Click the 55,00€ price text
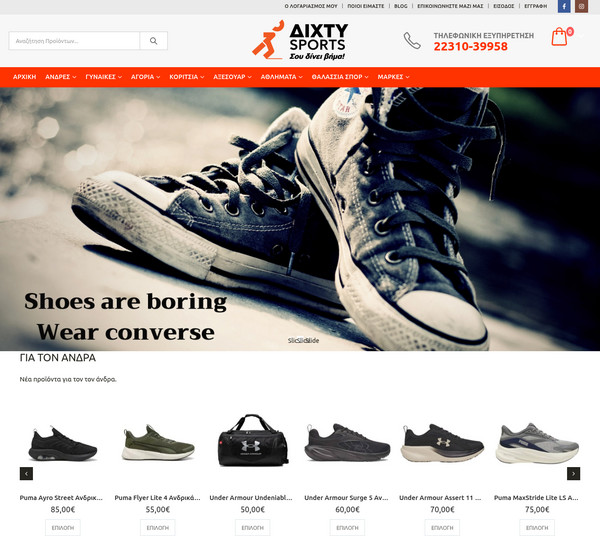This screenshot has height=536, width=600. 158,510
